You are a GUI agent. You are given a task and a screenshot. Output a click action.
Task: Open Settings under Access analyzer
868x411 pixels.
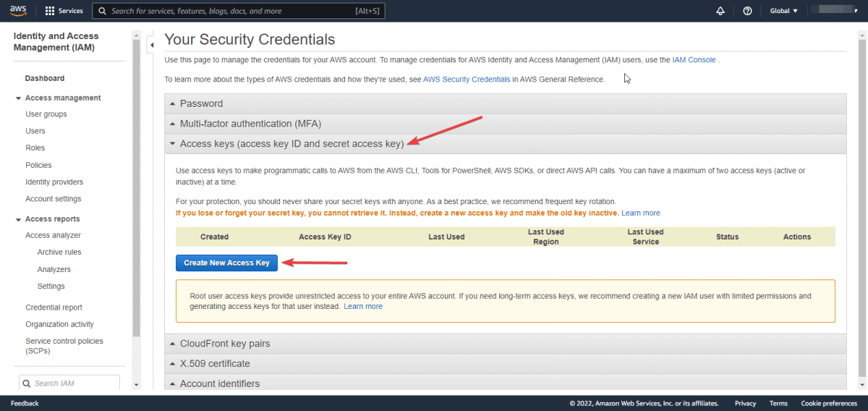[x=51, y=286]
